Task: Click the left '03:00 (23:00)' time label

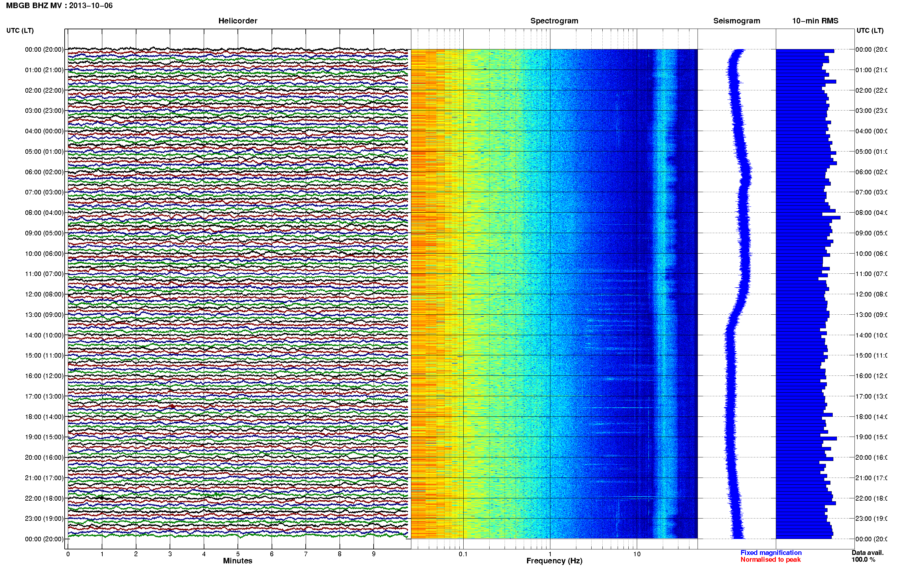Action: 44,111
